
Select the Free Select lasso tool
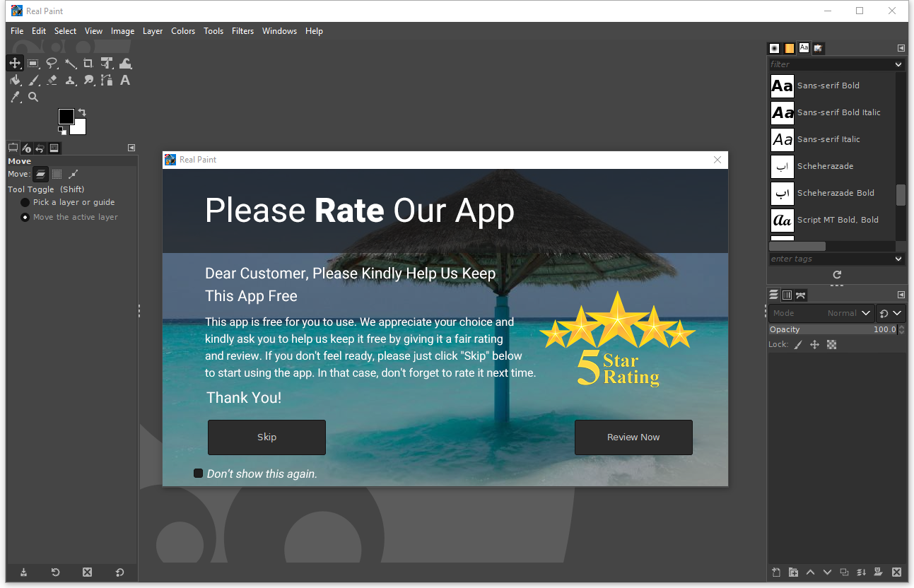point(52,64)
